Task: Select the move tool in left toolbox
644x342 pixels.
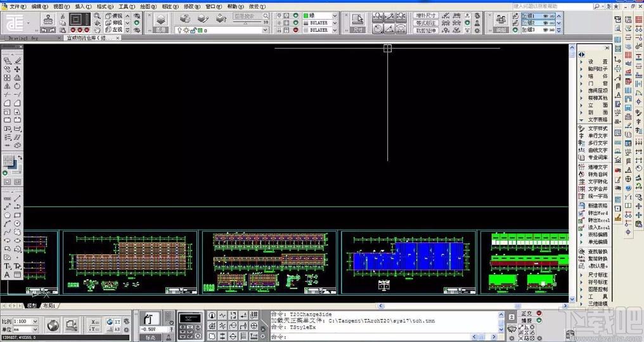Action: [17, 69]
